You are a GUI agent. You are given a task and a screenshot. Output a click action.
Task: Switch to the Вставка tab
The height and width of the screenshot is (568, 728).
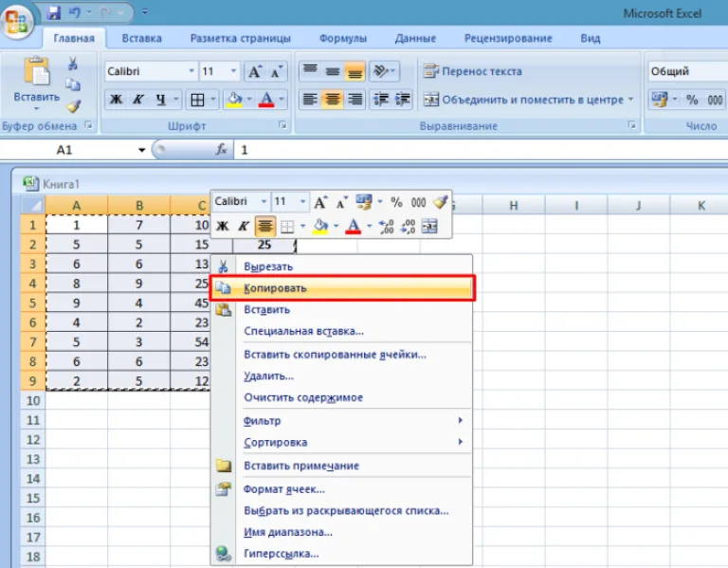pos(141,38)
